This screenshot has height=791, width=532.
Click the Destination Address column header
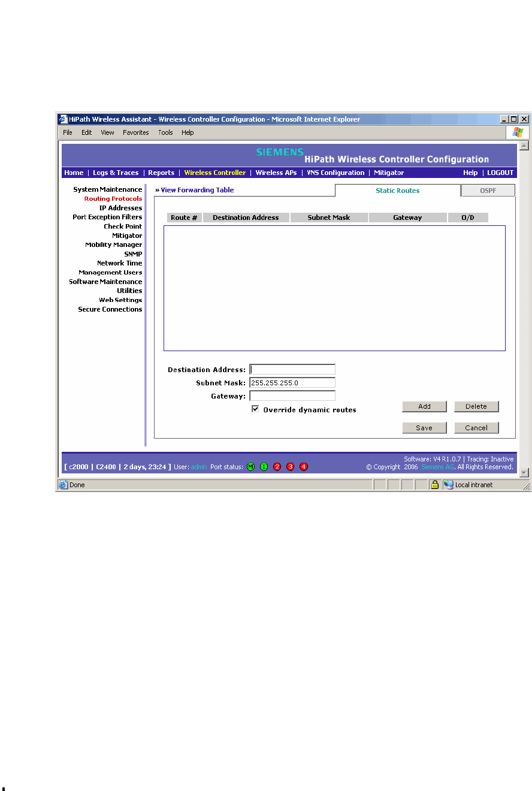pos(246,218)
